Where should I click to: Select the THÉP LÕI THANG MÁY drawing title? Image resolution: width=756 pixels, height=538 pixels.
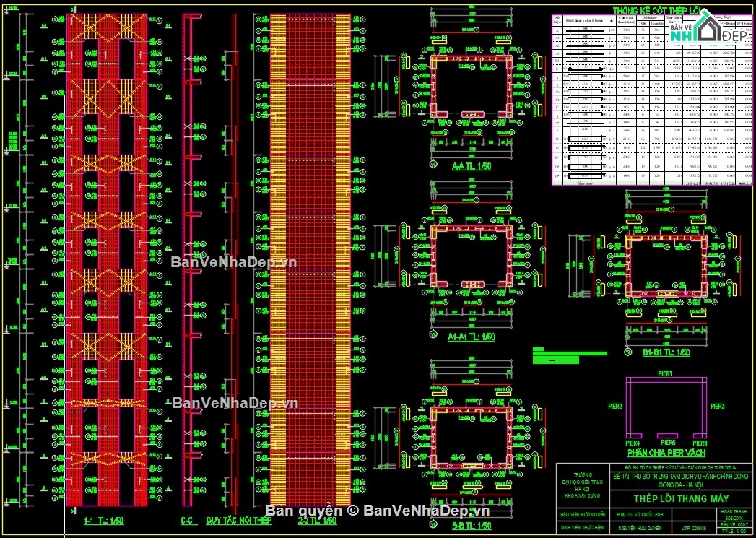point(681,499)
